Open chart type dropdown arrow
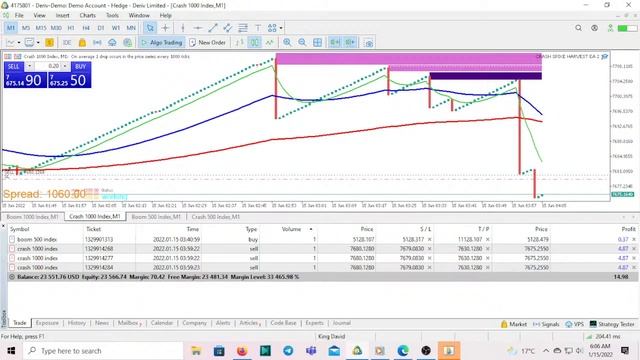The image size is (640, 360). (x=19, y=42)
